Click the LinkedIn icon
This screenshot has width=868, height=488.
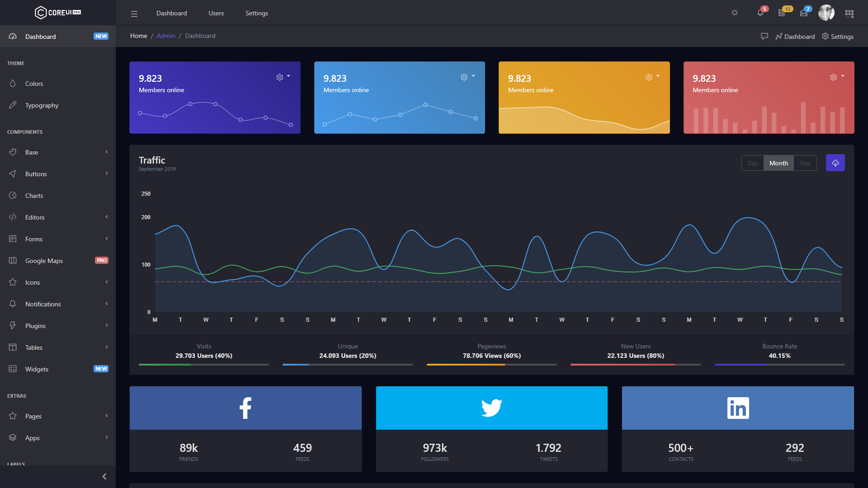coord(737,408)
